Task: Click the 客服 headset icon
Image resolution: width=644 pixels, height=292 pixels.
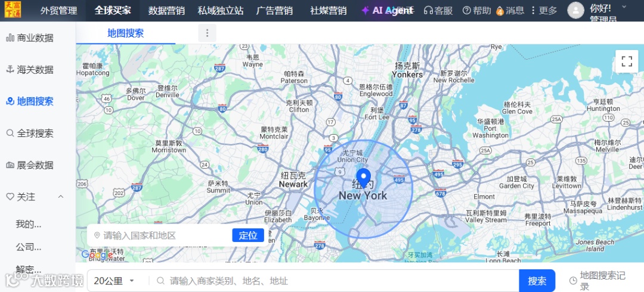Action: (428, 11)
